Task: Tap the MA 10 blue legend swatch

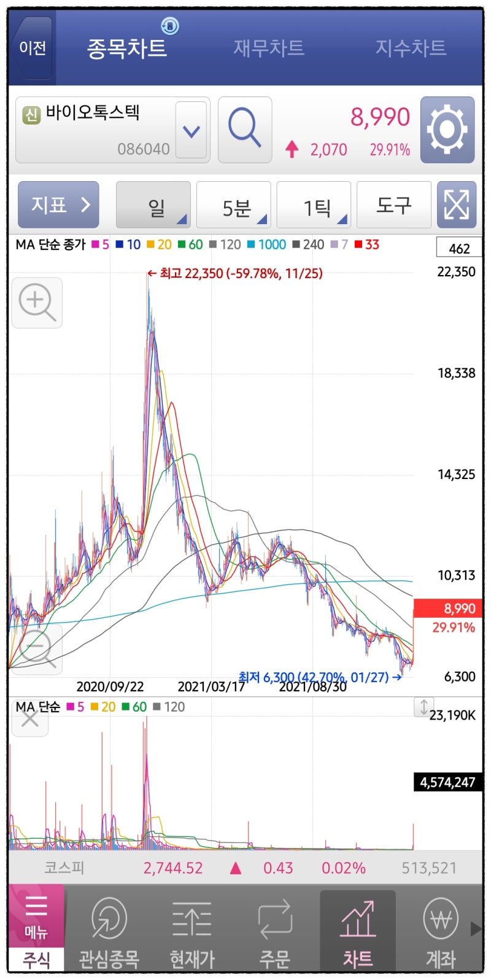Action: [120, 244]
